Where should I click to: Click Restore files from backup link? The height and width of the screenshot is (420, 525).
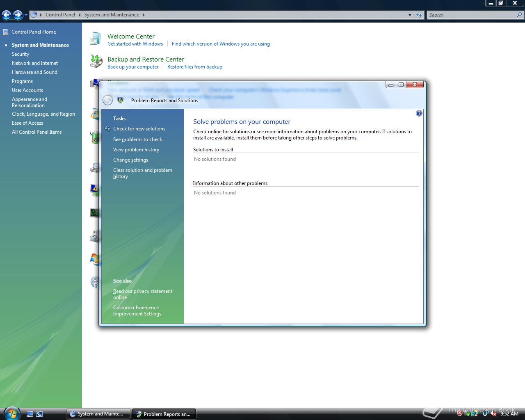coord(195,67)
